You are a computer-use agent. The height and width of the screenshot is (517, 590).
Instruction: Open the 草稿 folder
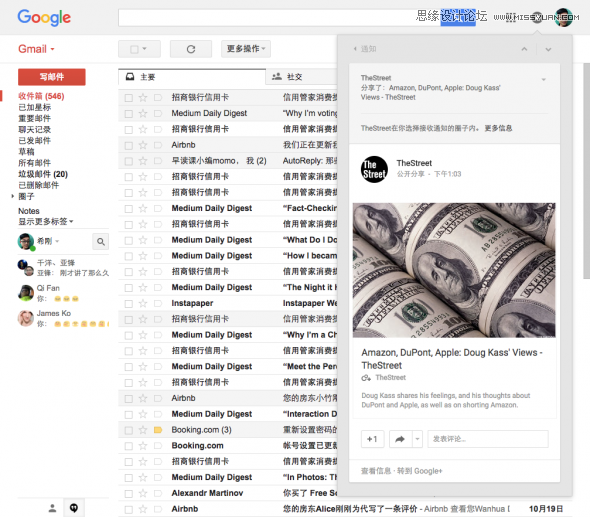pos(26,152)
